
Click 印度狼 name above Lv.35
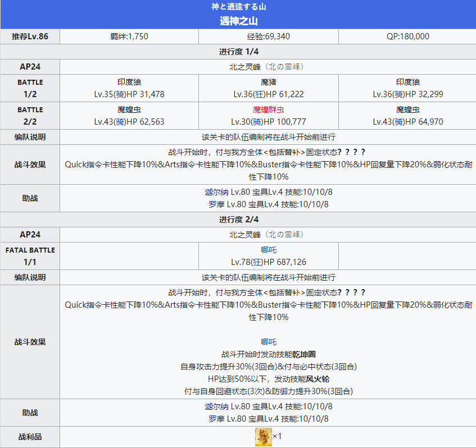(129, 82)
